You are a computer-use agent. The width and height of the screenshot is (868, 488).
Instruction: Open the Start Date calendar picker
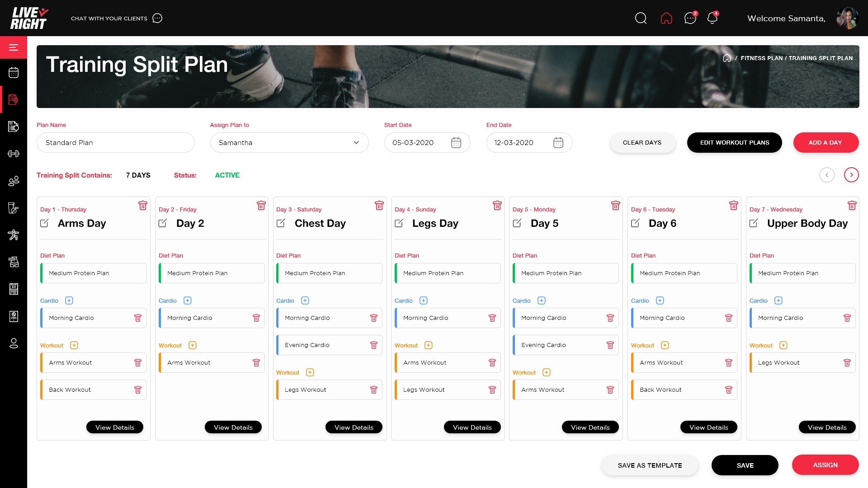[x=456, y=142]
